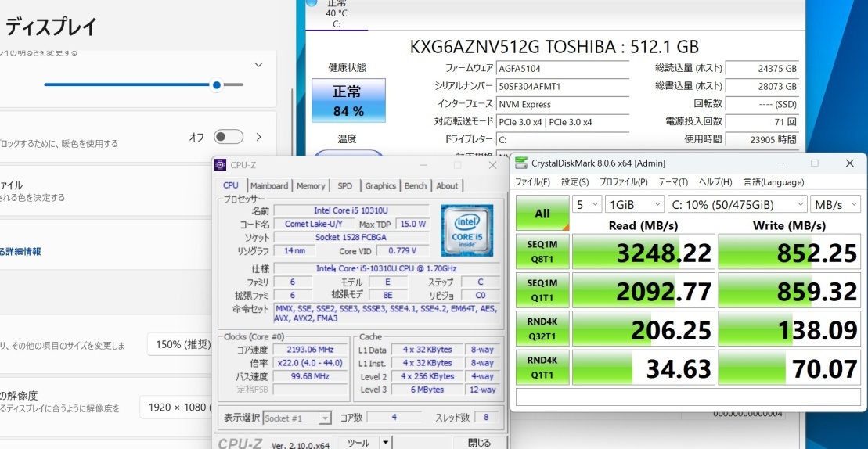The height and width of the screenshot is (449, 868).
Task: Click the Intel Core i5 10310U name field
Action: (351, 210)
